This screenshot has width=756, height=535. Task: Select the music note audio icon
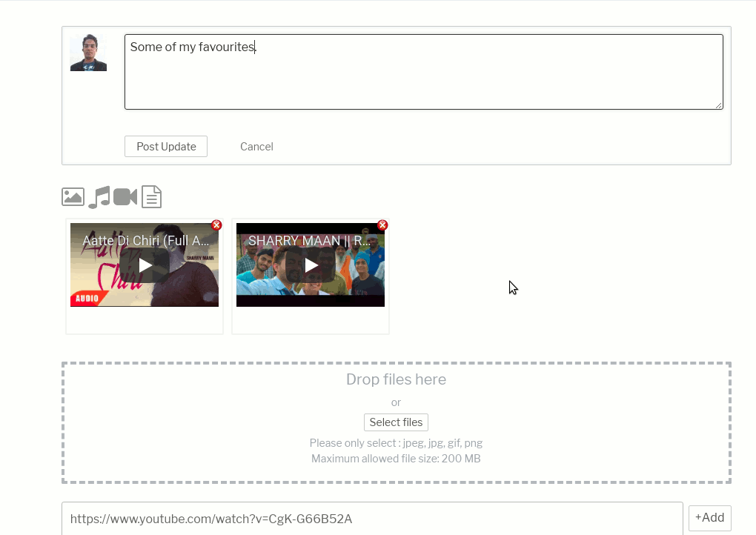(99, 197)
